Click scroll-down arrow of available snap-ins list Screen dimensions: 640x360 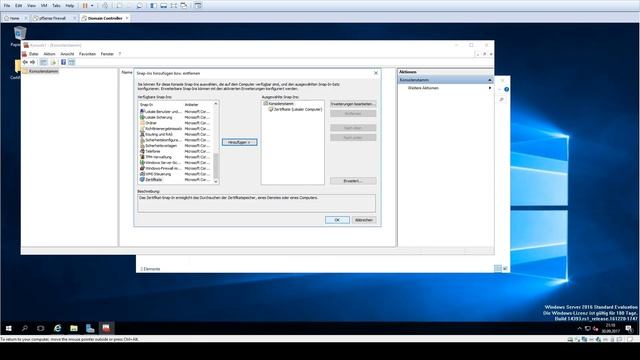[x=216, y=182]
